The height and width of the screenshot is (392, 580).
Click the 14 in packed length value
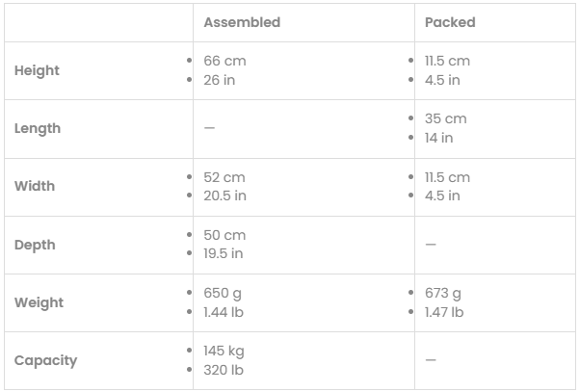pyautogui.click(x=439, y=138)
